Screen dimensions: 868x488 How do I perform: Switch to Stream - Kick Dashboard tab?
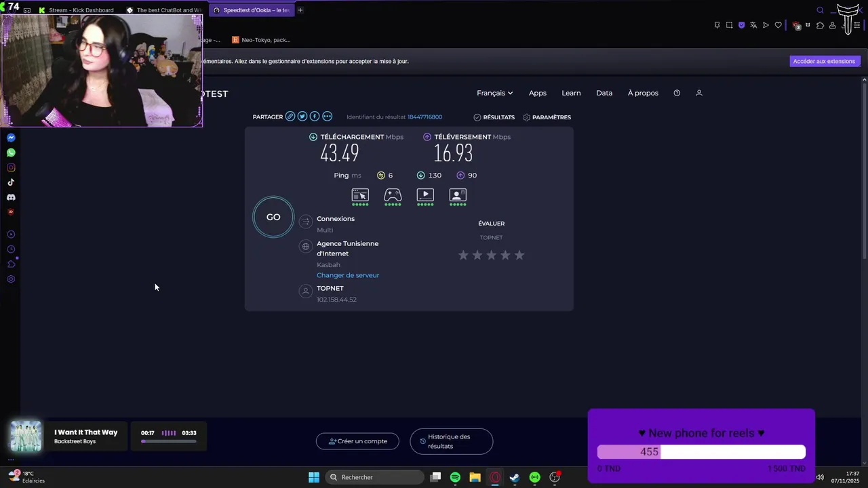tap(76, 10)
